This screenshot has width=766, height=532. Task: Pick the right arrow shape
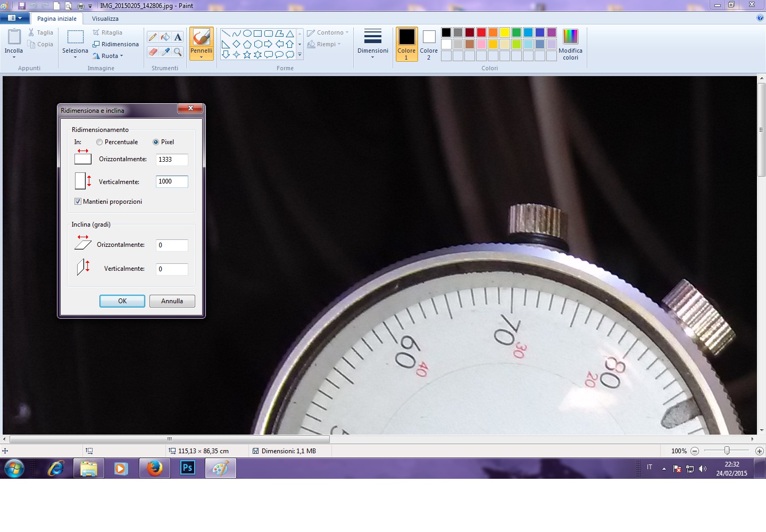(269, 44)
